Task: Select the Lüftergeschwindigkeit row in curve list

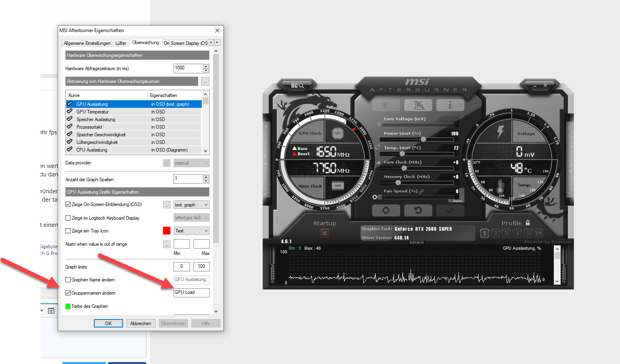Action: pos(134,142)
